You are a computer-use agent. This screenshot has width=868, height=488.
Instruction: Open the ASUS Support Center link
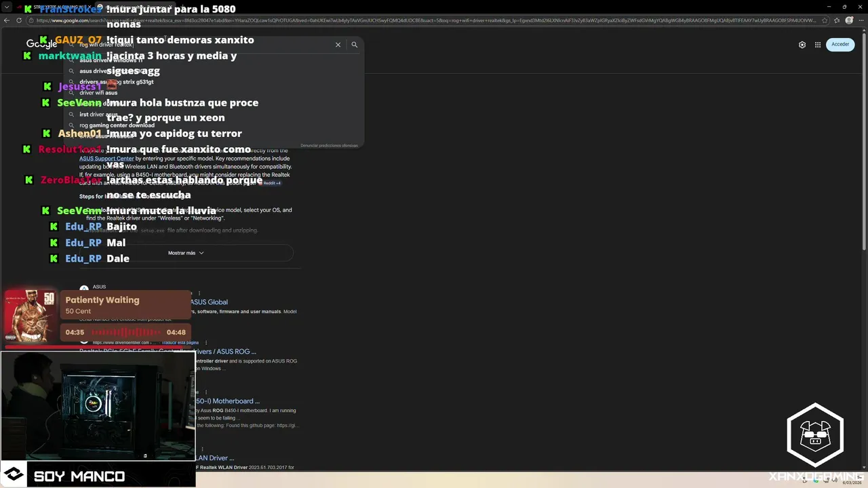click(106, 159)
